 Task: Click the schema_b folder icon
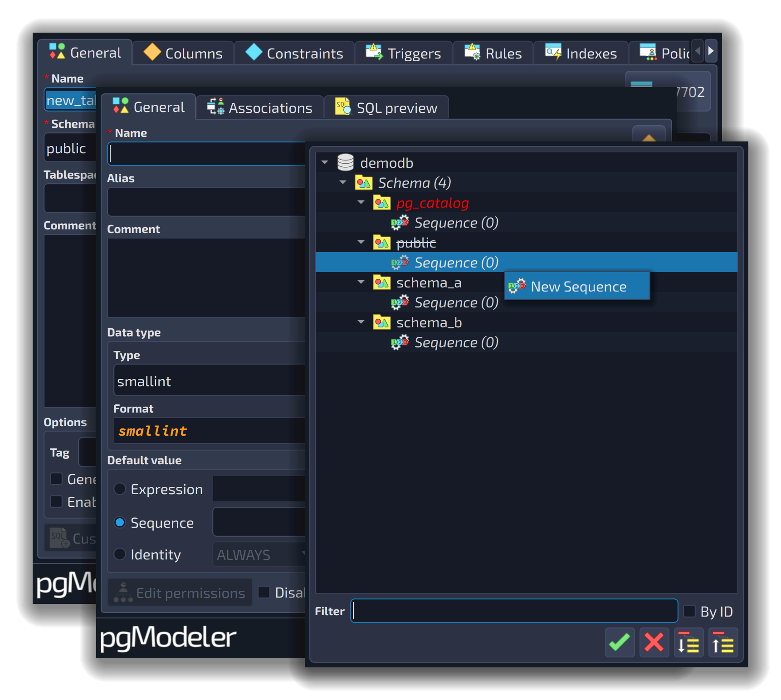pyautogui.click(x=382, y=322)
